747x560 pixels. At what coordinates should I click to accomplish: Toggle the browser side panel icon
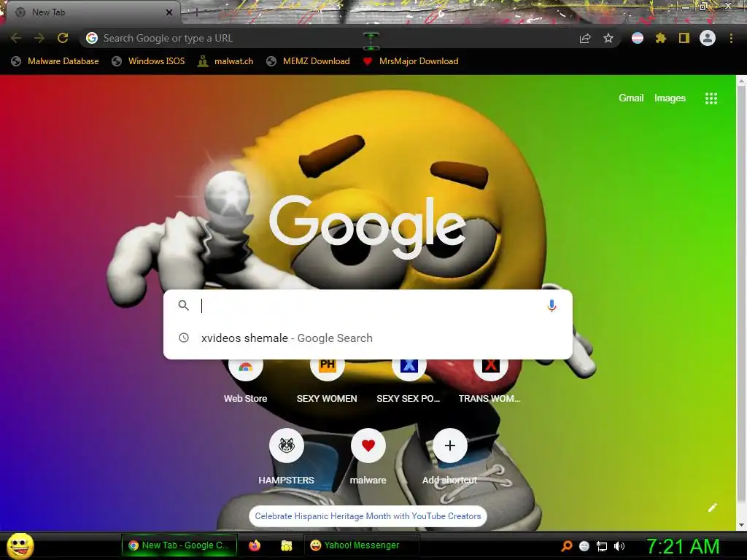tap(684, 38)
